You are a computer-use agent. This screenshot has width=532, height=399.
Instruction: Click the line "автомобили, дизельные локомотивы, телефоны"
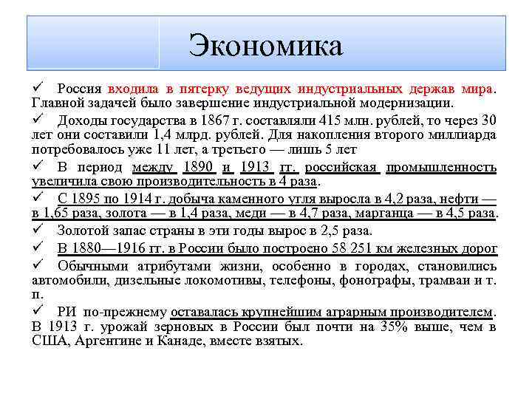pos(183,281)
